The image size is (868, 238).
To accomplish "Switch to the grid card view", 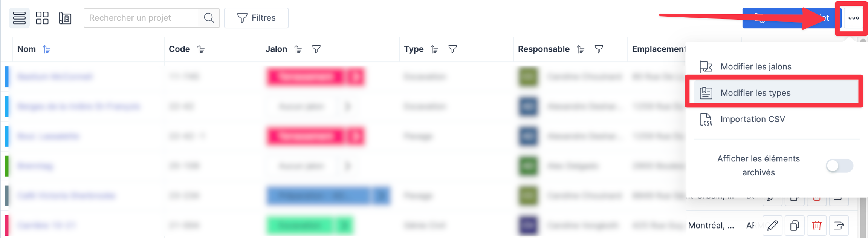I will coord(42,18).
